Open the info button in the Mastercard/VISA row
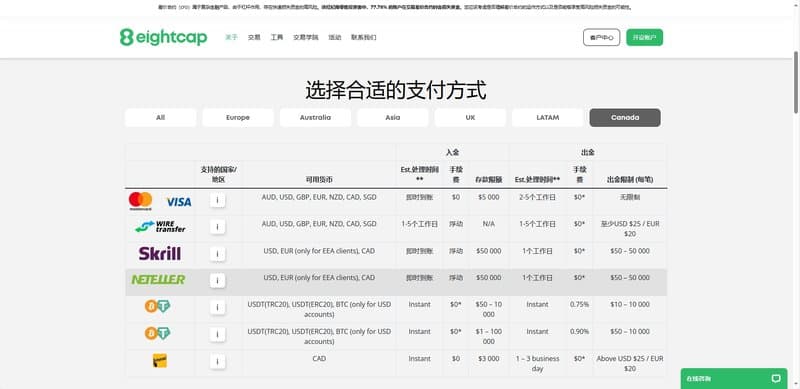The width and height of the screenshot is (800, 389). [x=217, y=200]
